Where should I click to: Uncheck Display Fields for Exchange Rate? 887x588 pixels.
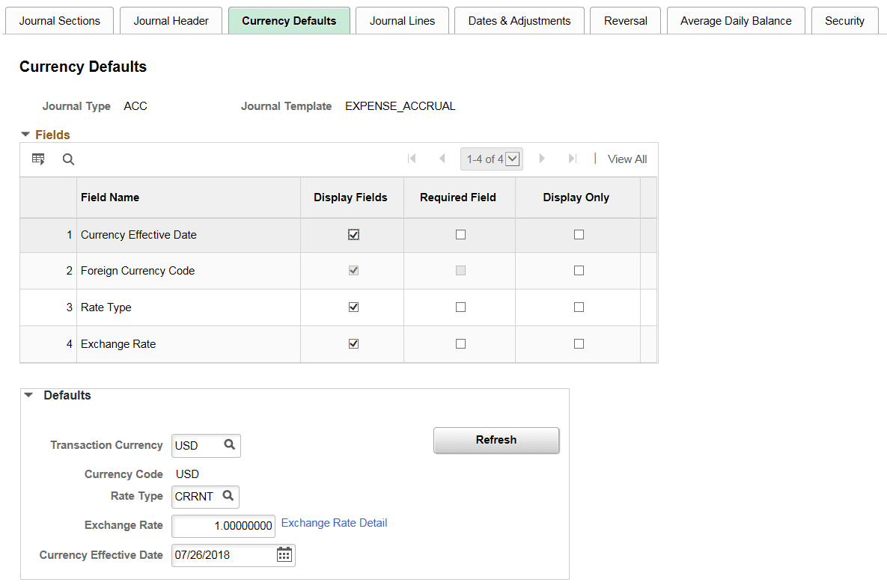(x=353, y=343)
